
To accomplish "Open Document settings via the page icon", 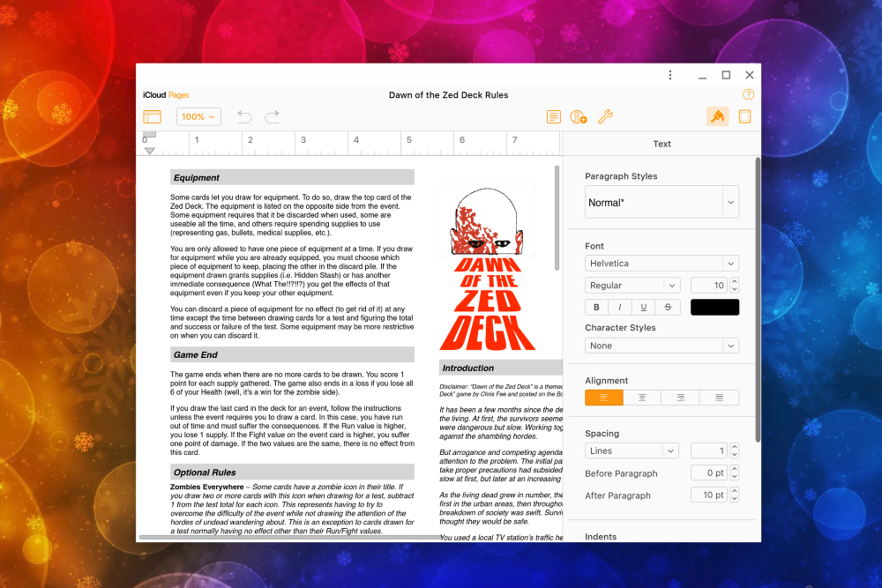I will (x=744, y=115).
